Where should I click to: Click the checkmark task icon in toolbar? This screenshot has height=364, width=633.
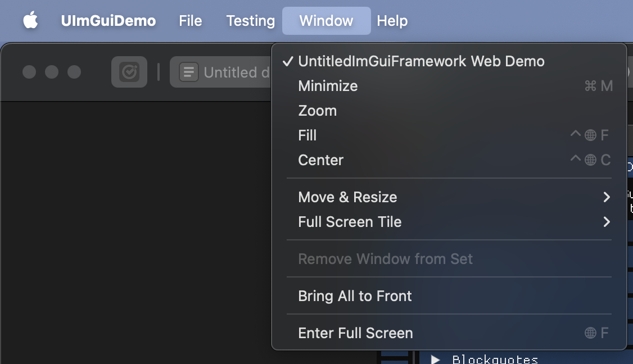coord(129,72)
